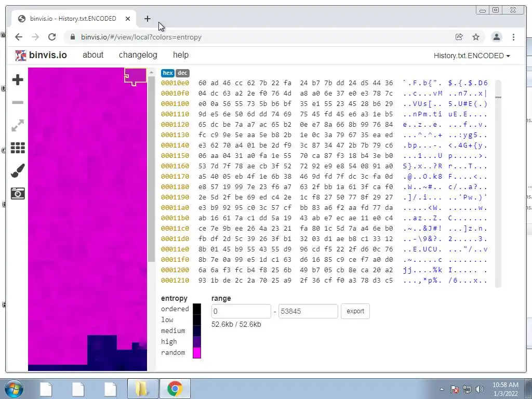Click the scrollbar up arrow beside visualization
532x399 pixels.
coord(151,73)
